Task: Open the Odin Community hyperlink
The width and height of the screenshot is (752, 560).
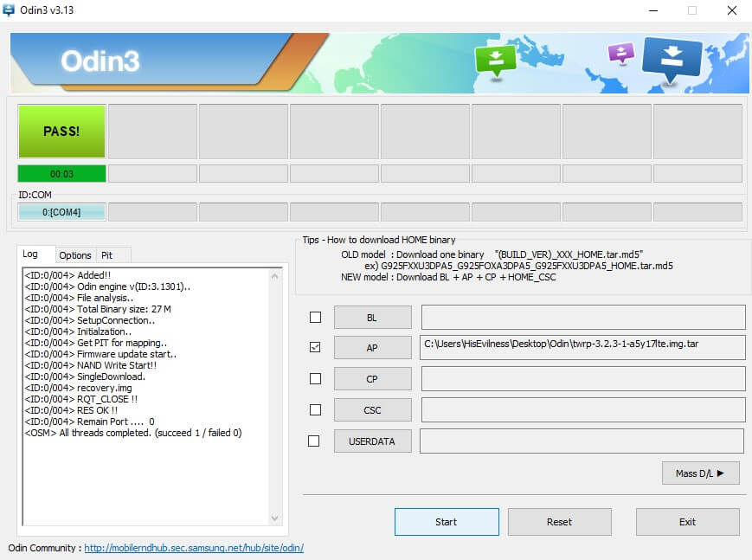Action: [194, 548]
